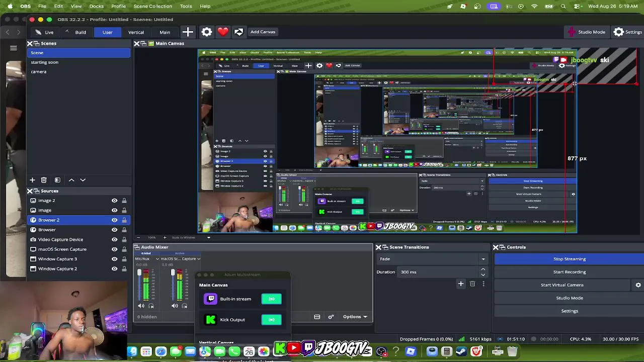Close the Sources dock with its X icon
This screenshot has height=362, width=644.
click(x=30, y=191)
